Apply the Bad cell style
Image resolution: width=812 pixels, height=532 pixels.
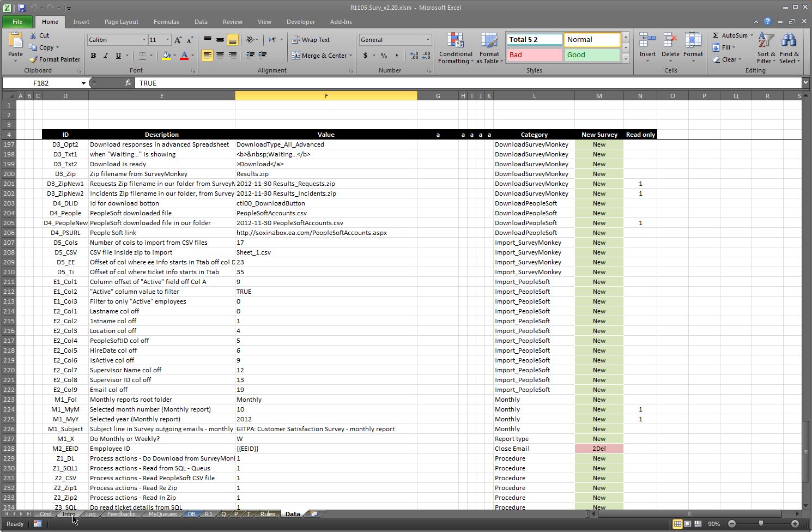pos(535,55)
